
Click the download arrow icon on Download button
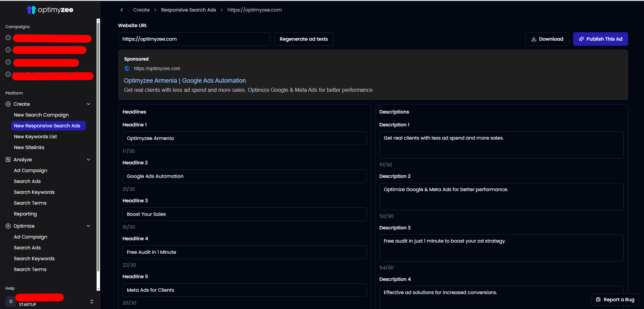(534, 39)
